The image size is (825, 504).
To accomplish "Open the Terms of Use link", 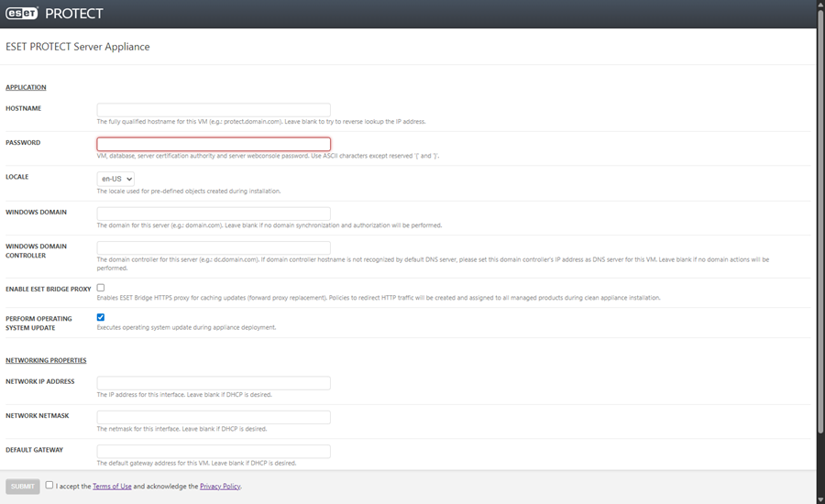I will [112, 487].
